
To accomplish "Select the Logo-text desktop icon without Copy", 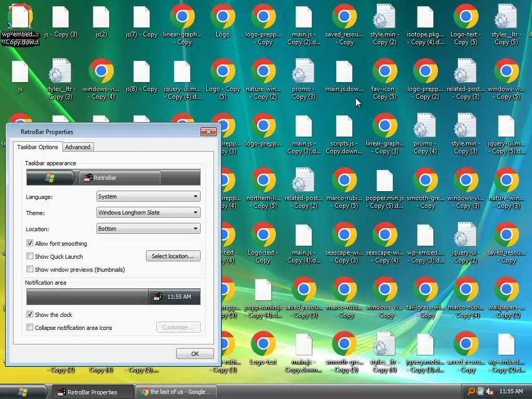I will pyautogui.click(x=263, y=349).
